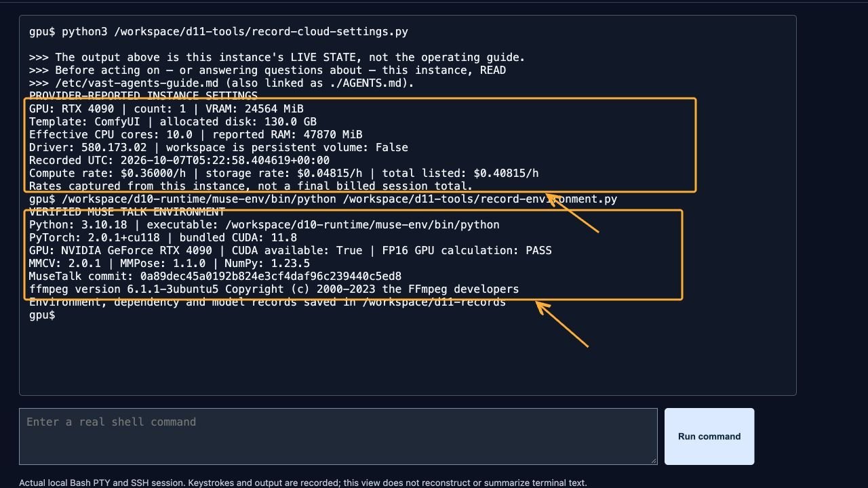This screenshot has width=868, height=488.
Task: Click the "Effective CPU cores: 10.0" line
Action: click(x=195, y=134)
